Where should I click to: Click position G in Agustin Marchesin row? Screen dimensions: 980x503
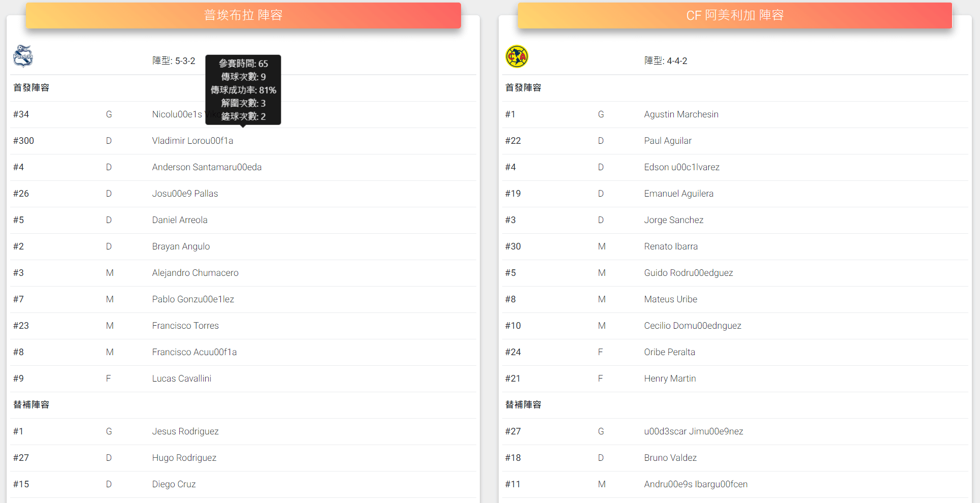(x=601, y=114)
